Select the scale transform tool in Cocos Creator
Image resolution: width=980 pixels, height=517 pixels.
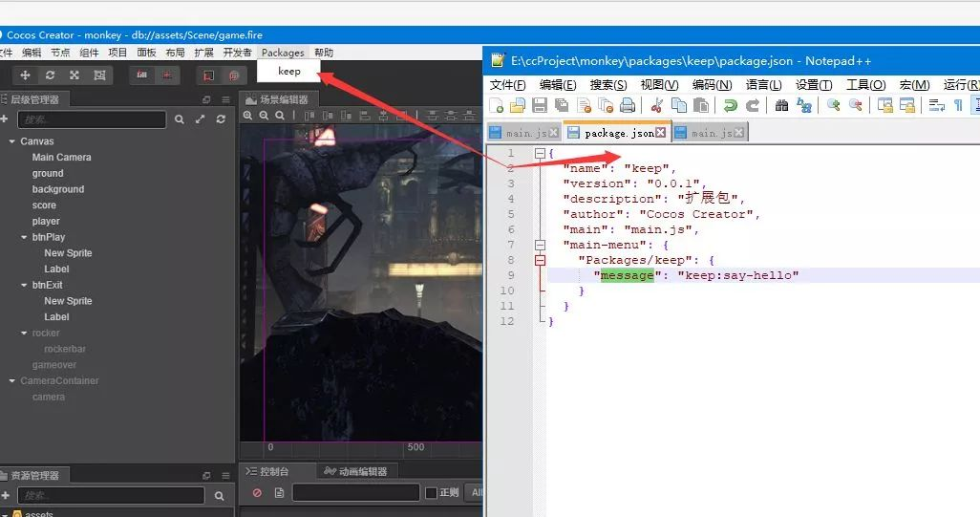click(x=75, y=75)
